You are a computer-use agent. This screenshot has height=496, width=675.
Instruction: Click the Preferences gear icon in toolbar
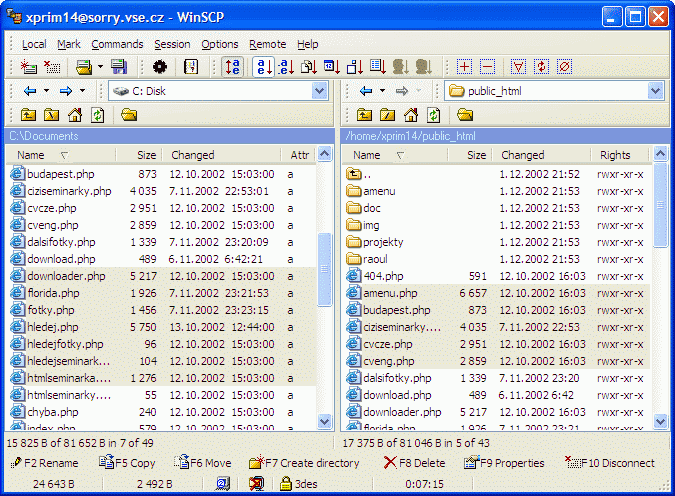point(160,67)
